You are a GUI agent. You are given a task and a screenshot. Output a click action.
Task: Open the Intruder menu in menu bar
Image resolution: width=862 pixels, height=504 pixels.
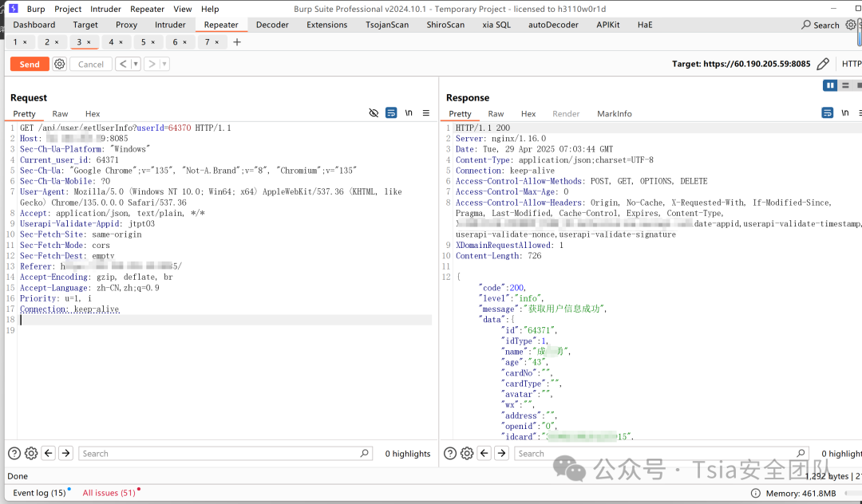pos(105,9)
